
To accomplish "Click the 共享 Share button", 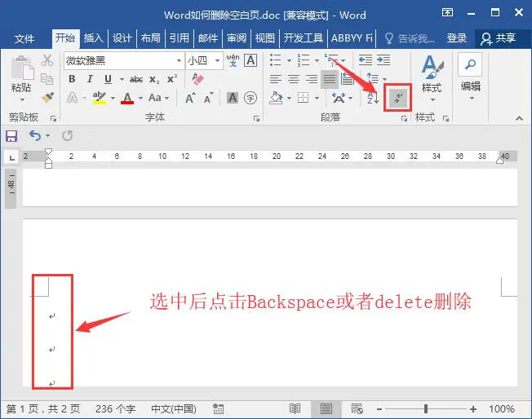I will [x=498, y=38].
